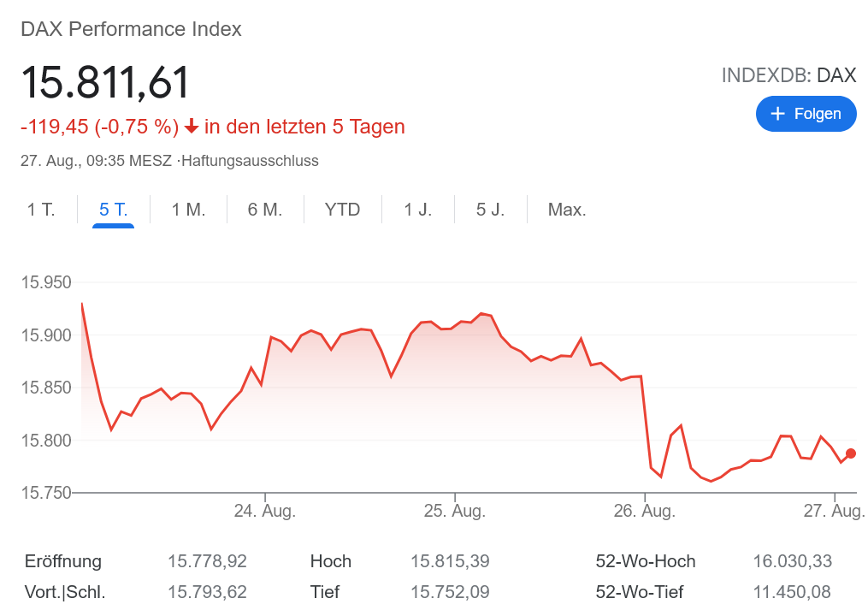Select the YTD chart range
The height and width of the screenshot is (616, 868).
click(342, 209)
